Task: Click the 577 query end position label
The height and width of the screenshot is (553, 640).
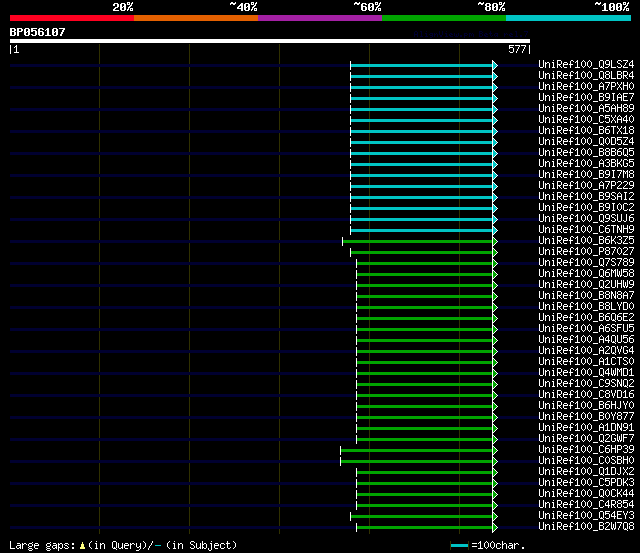Action: 517,49
